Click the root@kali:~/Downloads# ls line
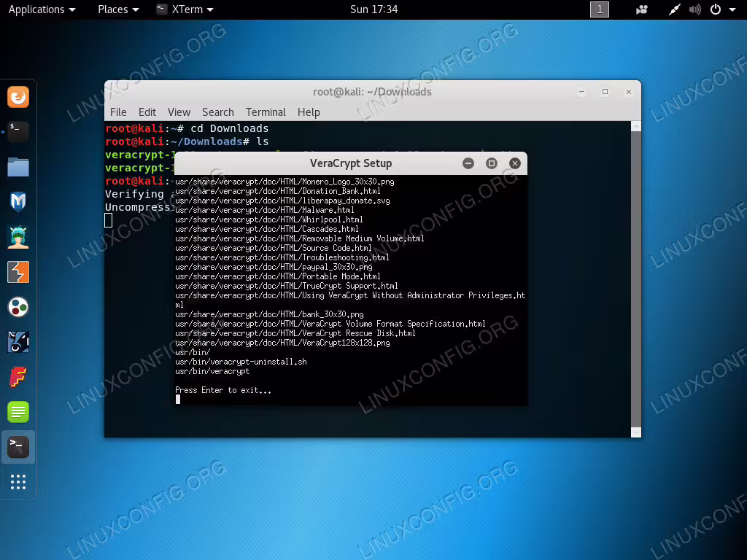 coord(187,141)
